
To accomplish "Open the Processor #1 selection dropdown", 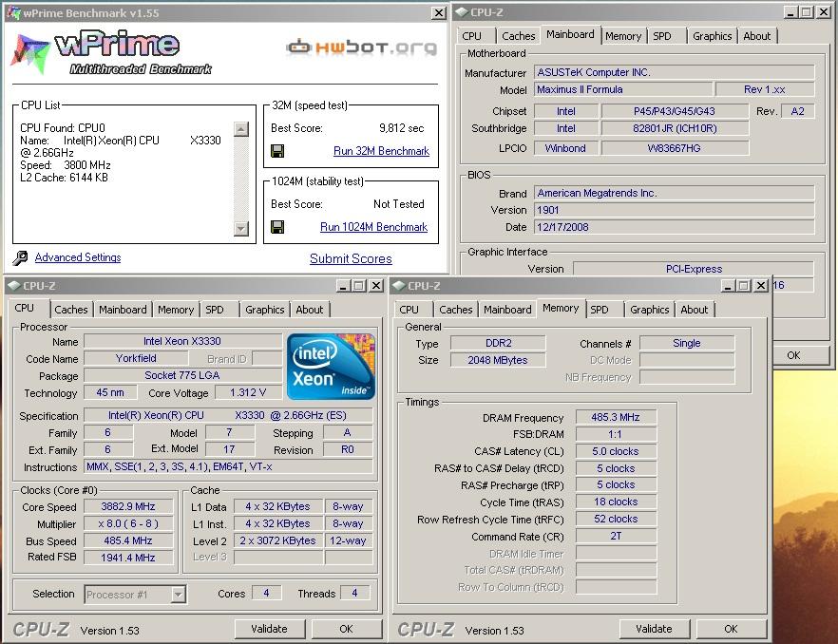I will [x=179, y=595].
